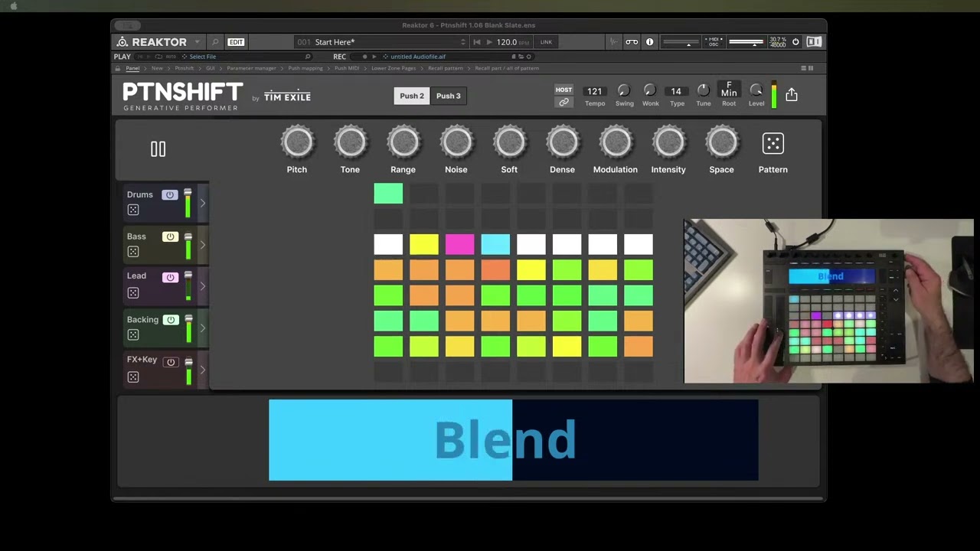
Task: Expand the Backing track chevron
Action: [203, 328]
